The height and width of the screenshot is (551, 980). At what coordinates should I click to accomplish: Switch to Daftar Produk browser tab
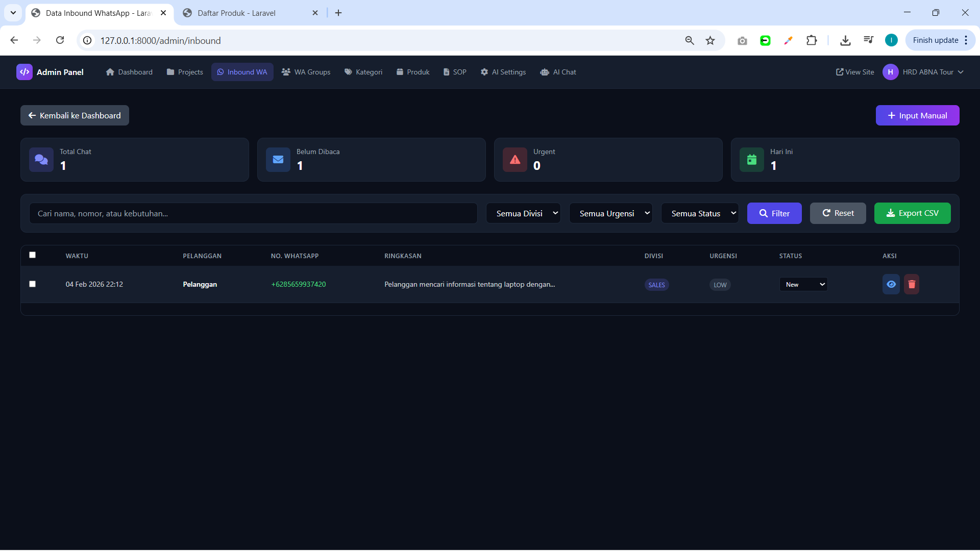pyautogui.click(x=236, y=13)
